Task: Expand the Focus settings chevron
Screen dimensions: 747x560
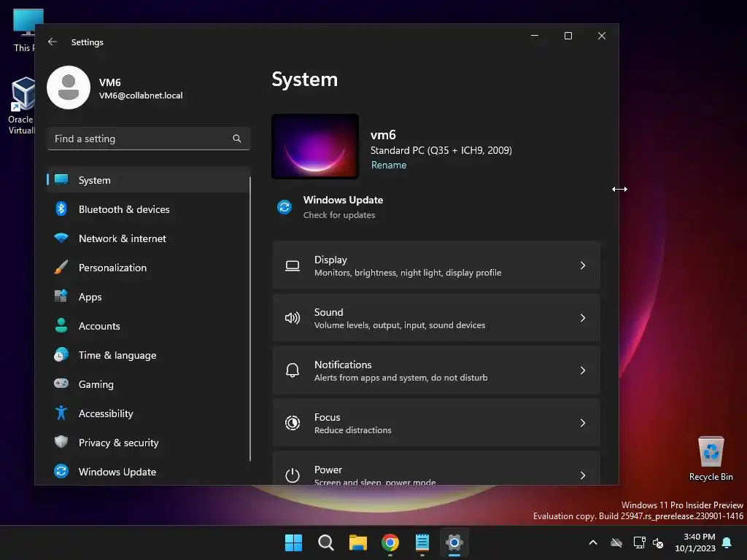Action: (583, 423)
